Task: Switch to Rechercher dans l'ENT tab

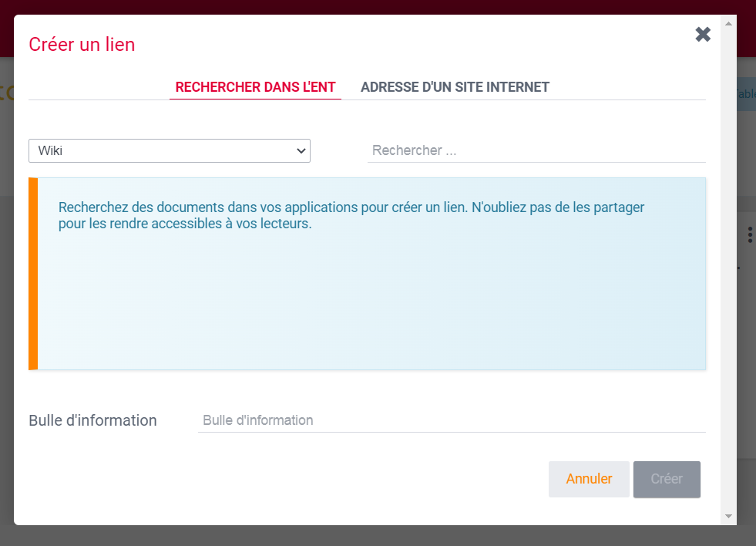Action: 255,87
